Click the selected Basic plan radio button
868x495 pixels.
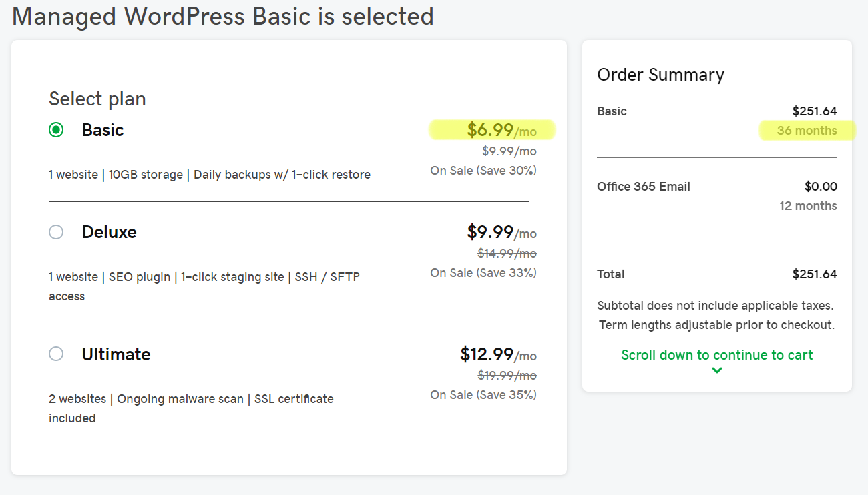click(x=56, y=130)
